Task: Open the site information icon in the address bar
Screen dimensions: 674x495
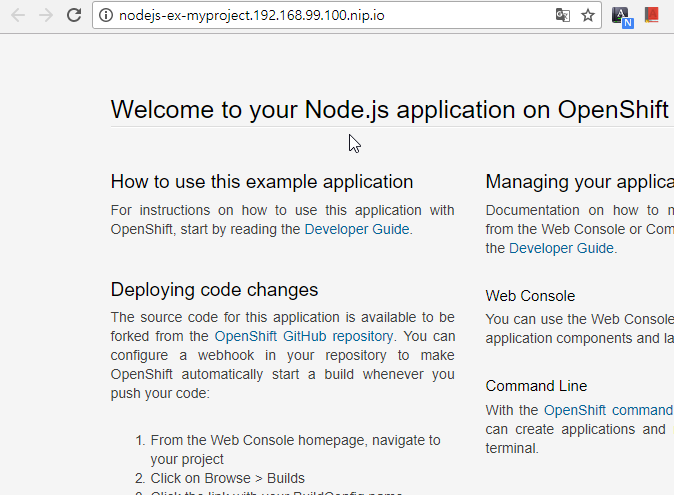Action: click(x=106, y=15)
